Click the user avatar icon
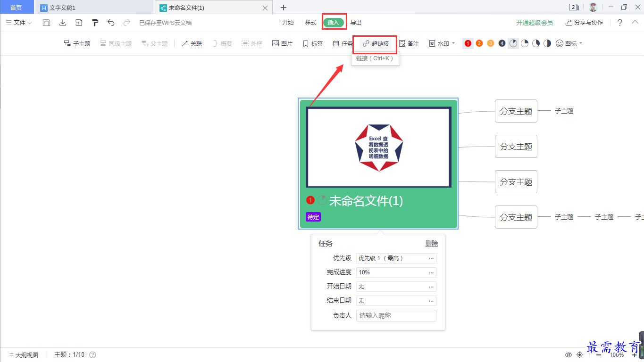Image resolution: width=644 pixels, height=362 pixels. [x=593, y=7]
